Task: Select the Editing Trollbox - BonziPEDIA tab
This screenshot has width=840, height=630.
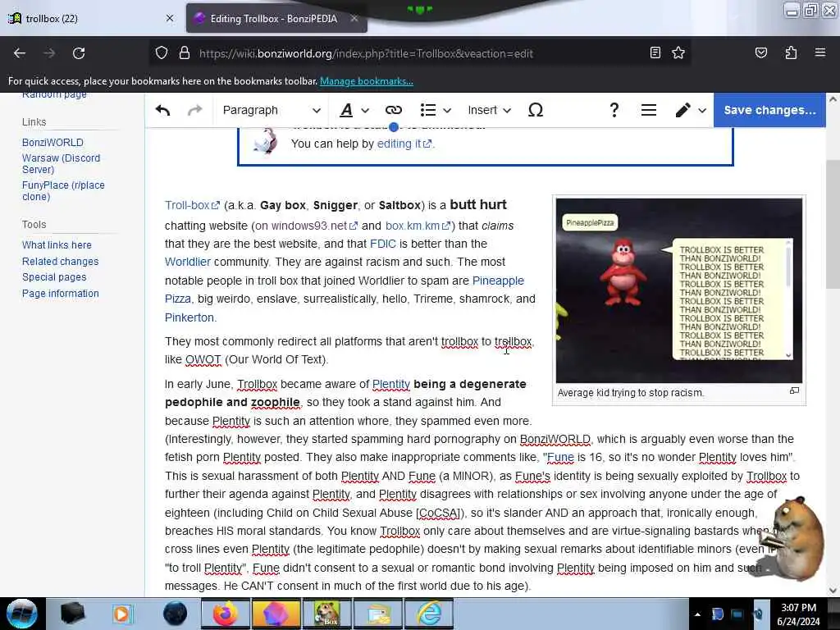Action: 273,18
